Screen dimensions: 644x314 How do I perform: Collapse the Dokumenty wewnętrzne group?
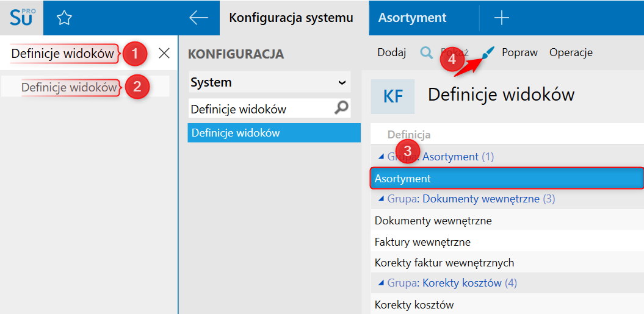point(380,199)
